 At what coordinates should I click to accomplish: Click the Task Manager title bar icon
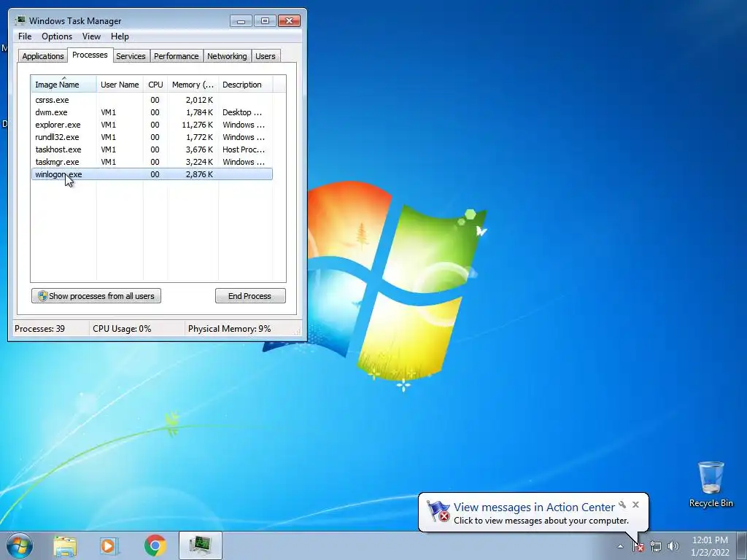click(x=20, y=20)
